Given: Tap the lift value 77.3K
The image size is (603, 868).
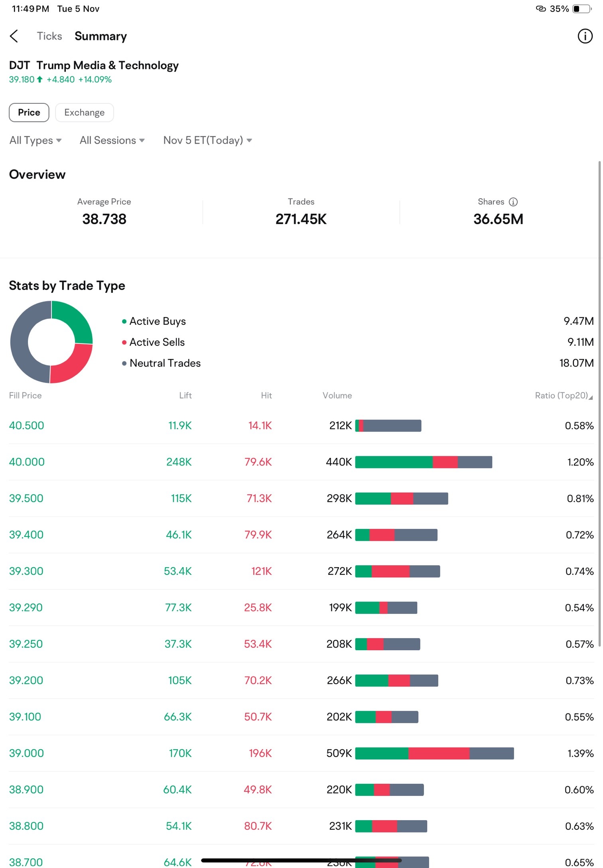Looking at the screenshot, I should coord(178,608).
